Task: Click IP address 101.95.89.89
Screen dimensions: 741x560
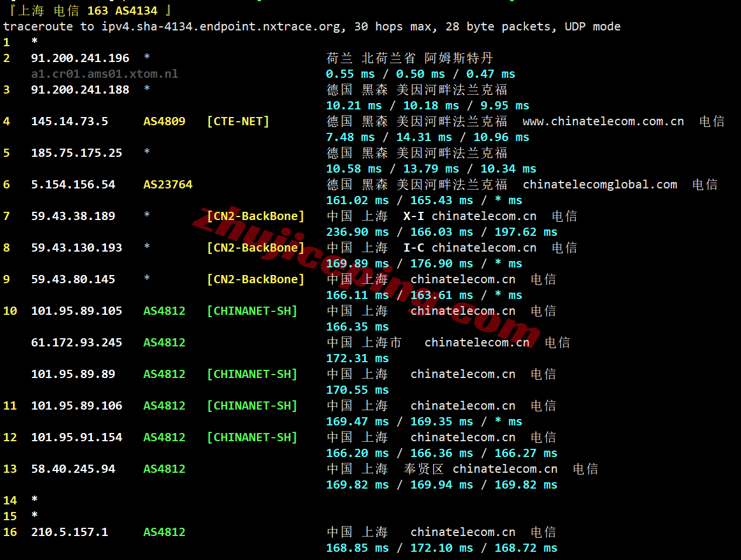Action: (73, 374)
